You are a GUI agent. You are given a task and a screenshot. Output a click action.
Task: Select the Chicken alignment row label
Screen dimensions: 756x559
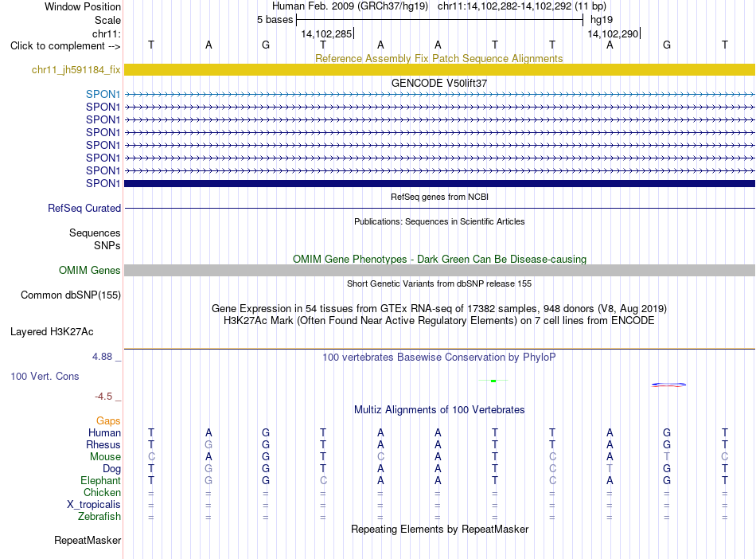[102, 492]
